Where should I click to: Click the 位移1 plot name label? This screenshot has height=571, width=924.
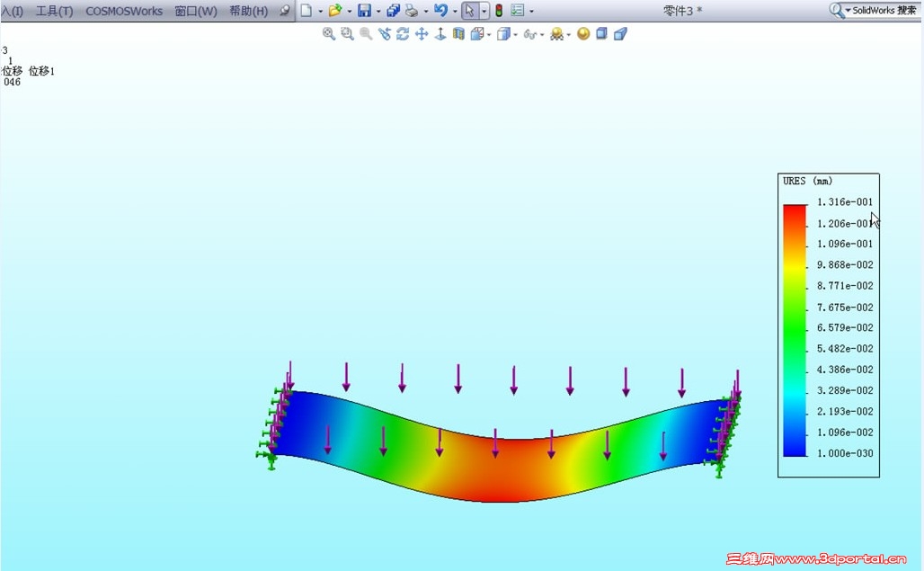pyautogui.click(x=42, y=71)
